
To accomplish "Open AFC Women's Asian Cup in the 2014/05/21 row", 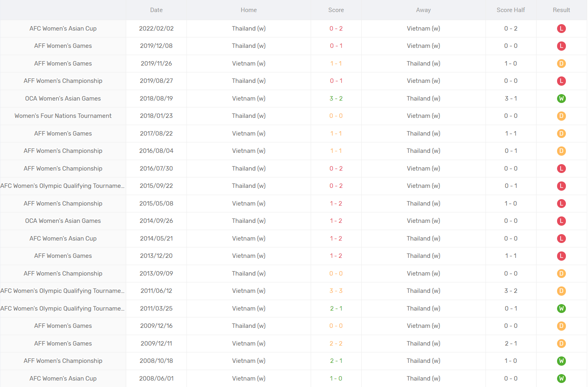I will pos(63,239).
